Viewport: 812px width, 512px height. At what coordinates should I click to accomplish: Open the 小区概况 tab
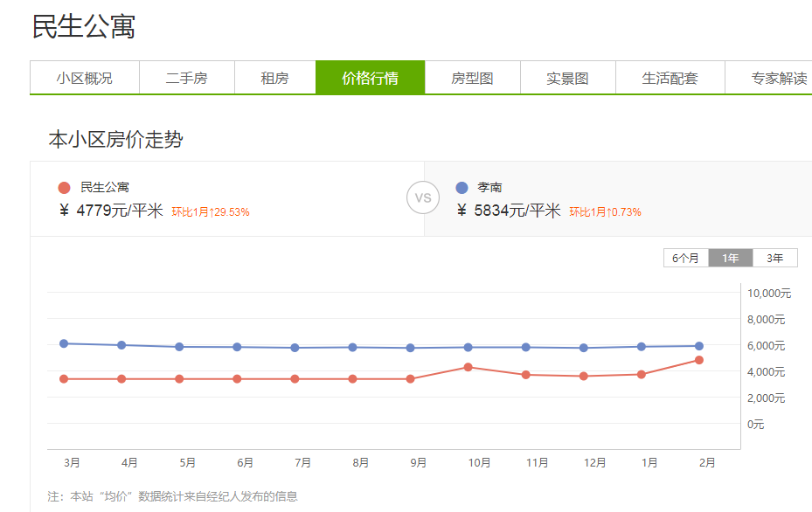85,78
